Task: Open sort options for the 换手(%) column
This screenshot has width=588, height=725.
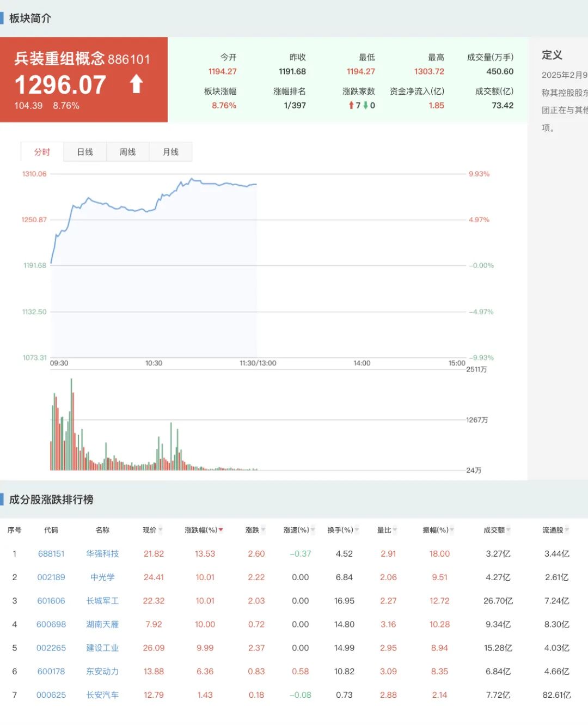Action: point(356,529)
